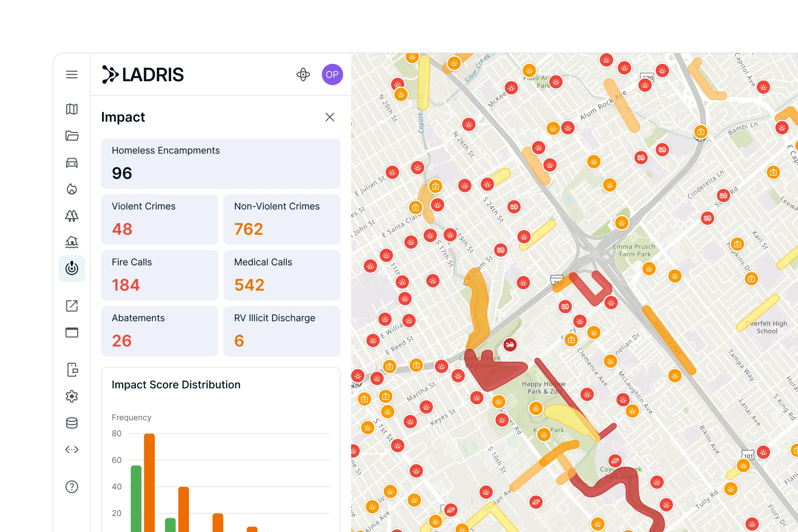Select the vehicle tool in the sidebar
This screenshot has width=798, height=532.
(x=72, y=163)
